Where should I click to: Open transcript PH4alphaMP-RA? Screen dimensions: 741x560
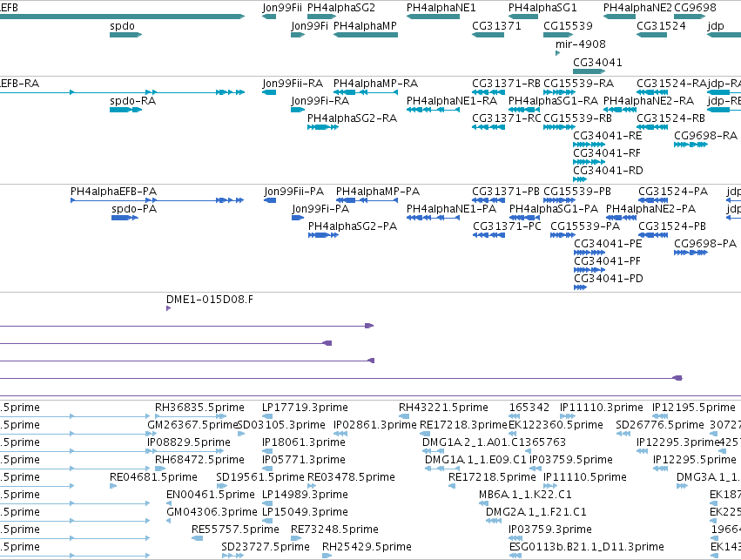point(366,92)
